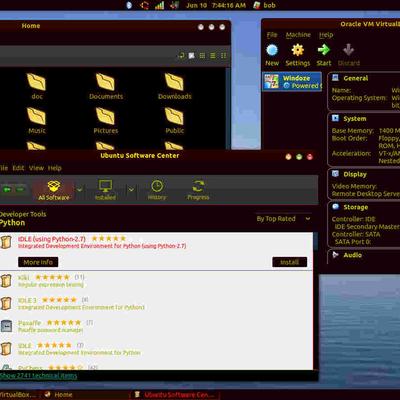Expand the Installed dropdown arrow
The height and width of the screenshot is (400, 400).
click(x=131, y=190)
